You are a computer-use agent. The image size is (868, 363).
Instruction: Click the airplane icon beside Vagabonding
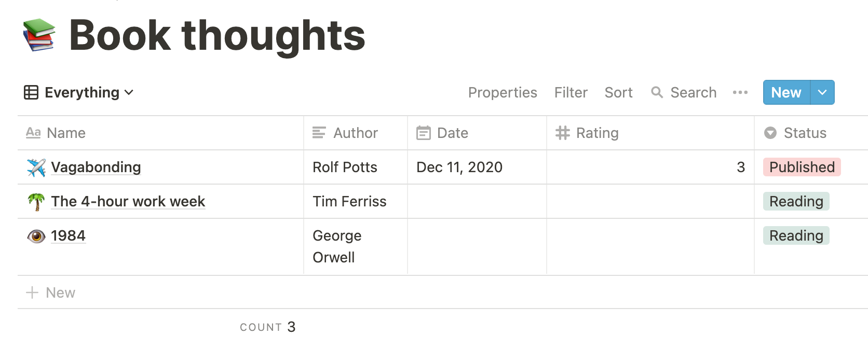click(x=36, y=167)
